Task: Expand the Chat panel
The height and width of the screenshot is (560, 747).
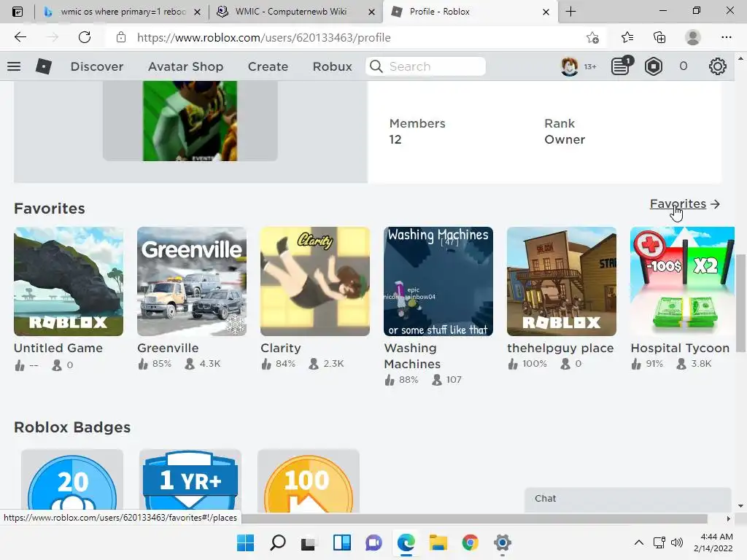Action: pos(627,499)
